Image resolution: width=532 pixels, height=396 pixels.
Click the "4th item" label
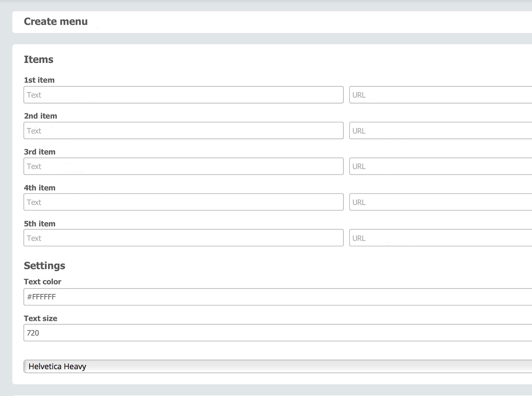pos(39,188)
